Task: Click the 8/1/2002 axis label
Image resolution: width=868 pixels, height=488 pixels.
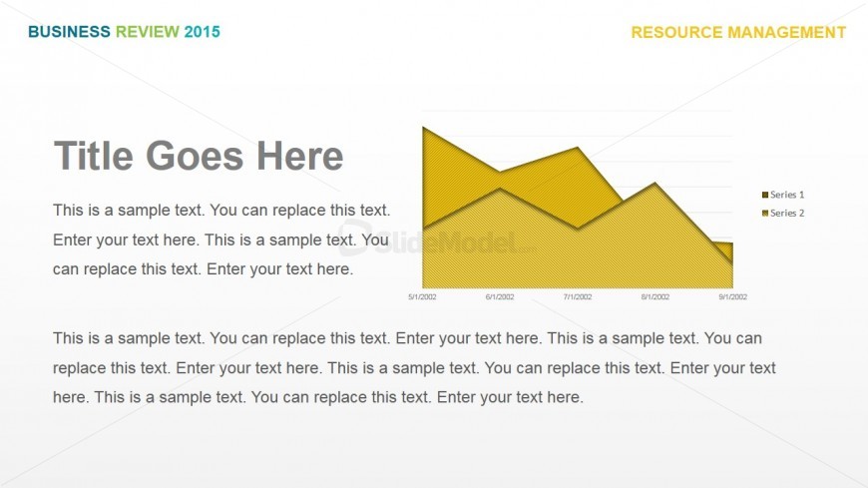Action: [655, 297]
